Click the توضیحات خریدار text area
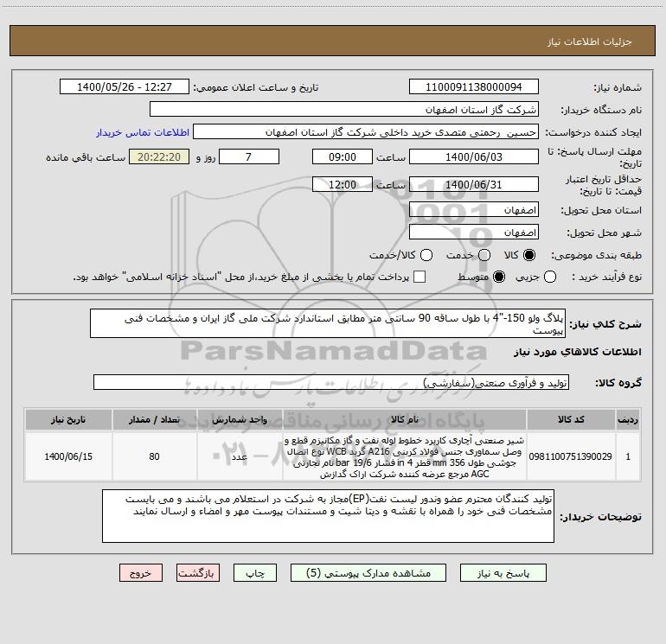 coord(328,516)
